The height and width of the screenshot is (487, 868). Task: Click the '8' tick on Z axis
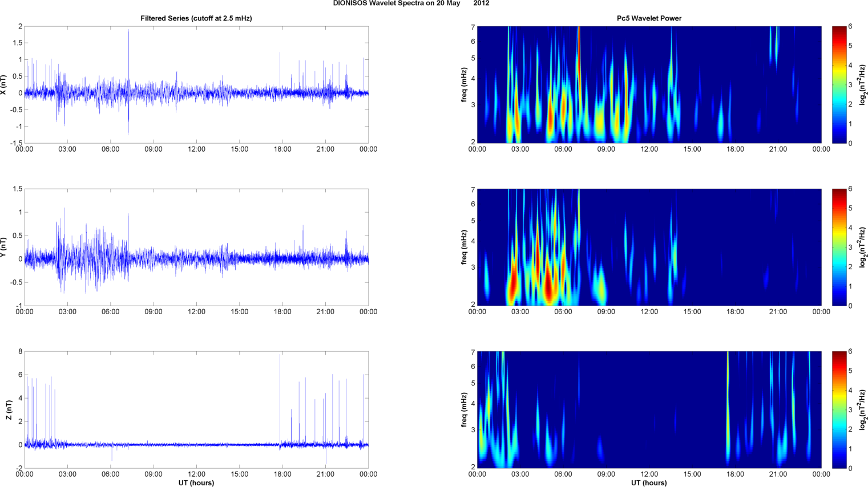[x=20, y=352]
